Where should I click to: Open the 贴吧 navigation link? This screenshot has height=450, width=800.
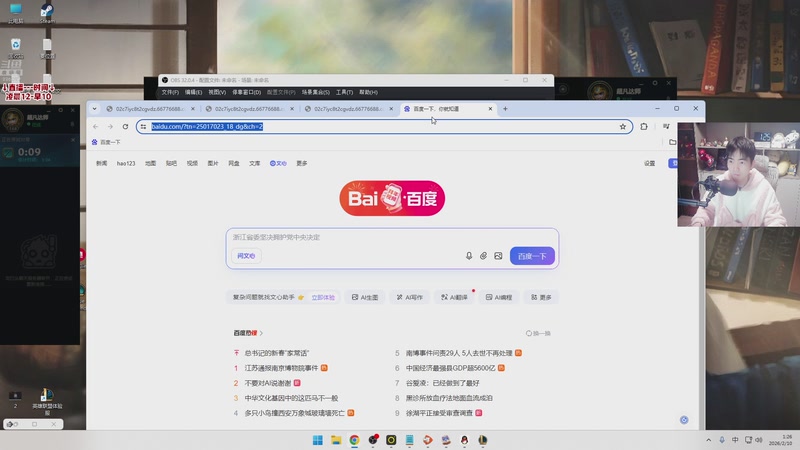(171, 163)
